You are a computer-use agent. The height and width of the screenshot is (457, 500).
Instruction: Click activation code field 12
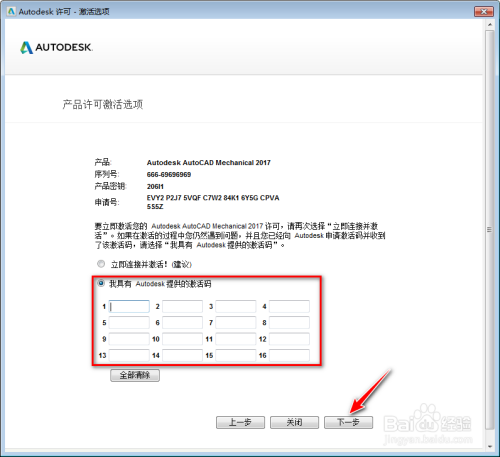[289, 339]
